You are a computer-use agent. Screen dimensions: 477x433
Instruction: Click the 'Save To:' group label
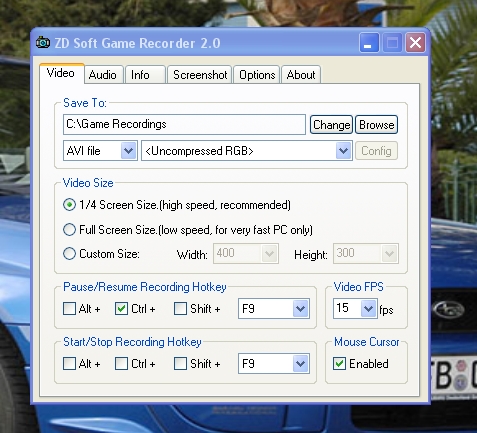point(85,103)
